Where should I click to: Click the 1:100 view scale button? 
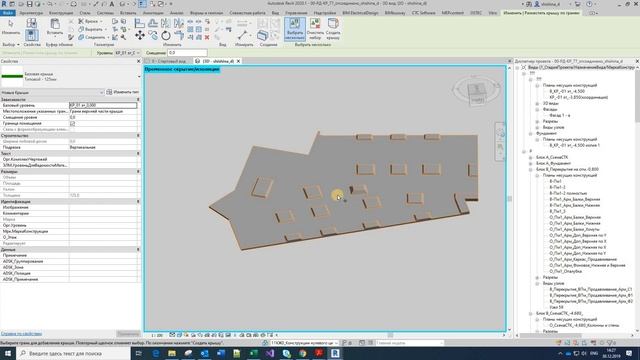(157, 335)
